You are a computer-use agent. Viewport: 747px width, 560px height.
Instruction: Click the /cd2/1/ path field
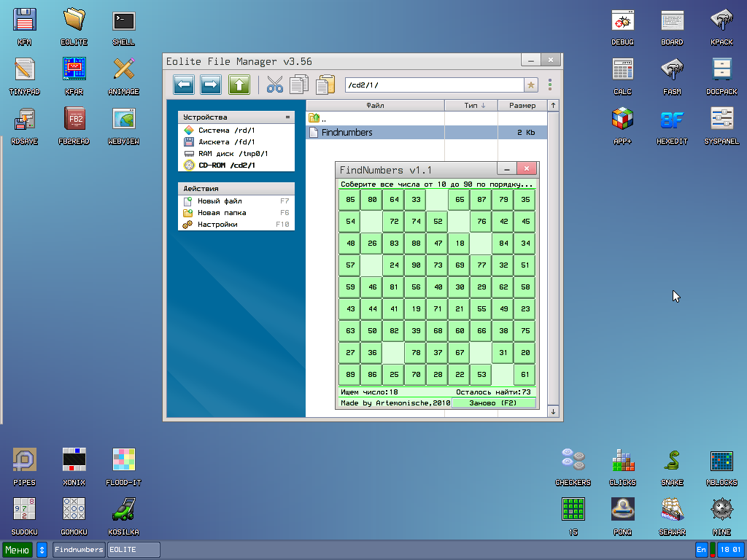433,85
